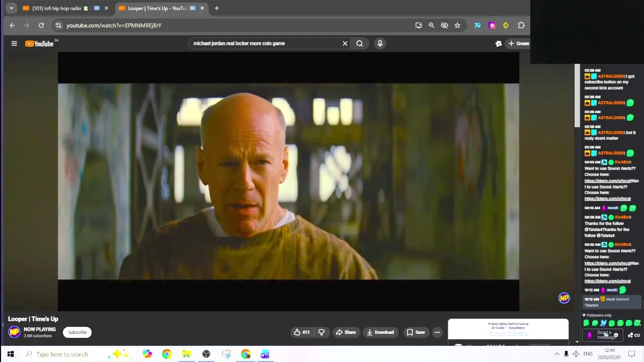Toggle playback by clicking the Looper video
This screenshot has width=644, height=362.
(x=288, y=181)
